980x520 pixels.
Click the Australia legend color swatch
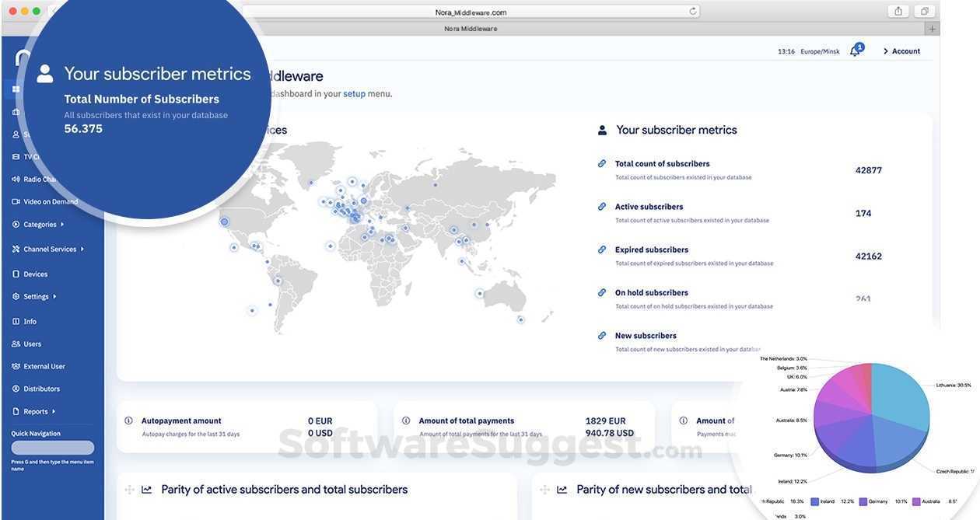point(917,502)
